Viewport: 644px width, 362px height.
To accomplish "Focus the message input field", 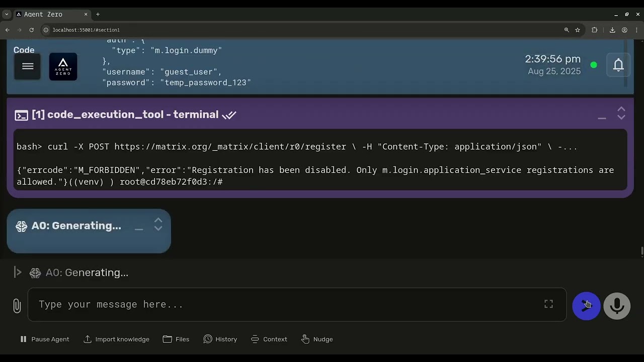I will pyautogui.click(x=287, y=305).
